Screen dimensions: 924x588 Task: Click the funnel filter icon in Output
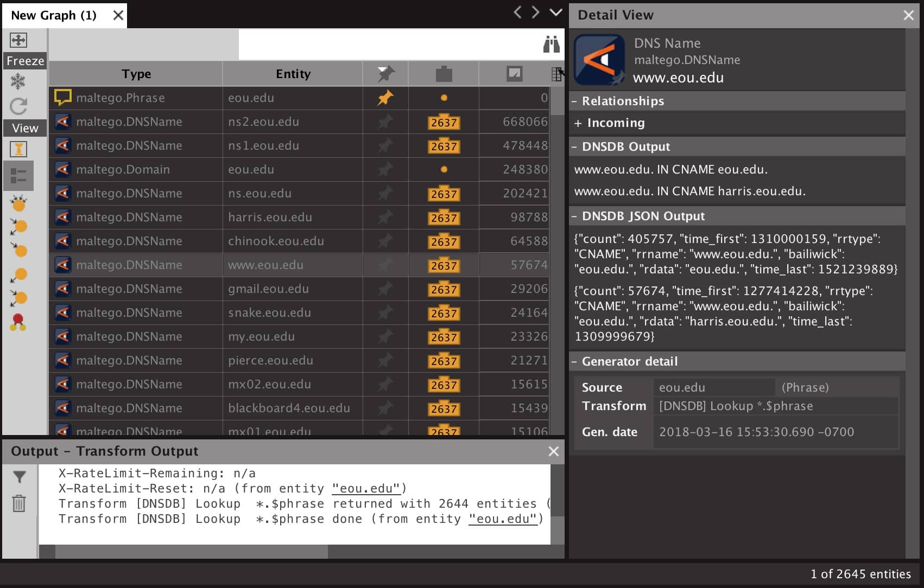(x=19, y=477)
